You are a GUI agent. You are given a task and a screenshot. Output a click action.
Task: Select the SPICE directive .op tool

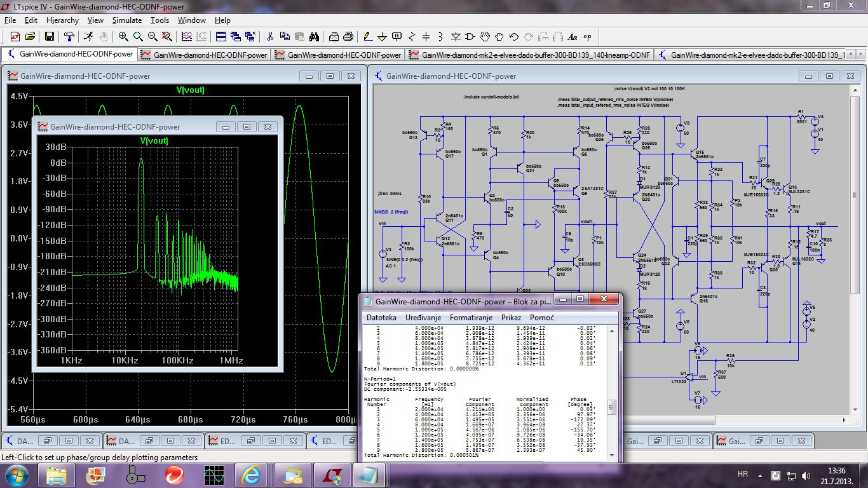tap(587, 36)
